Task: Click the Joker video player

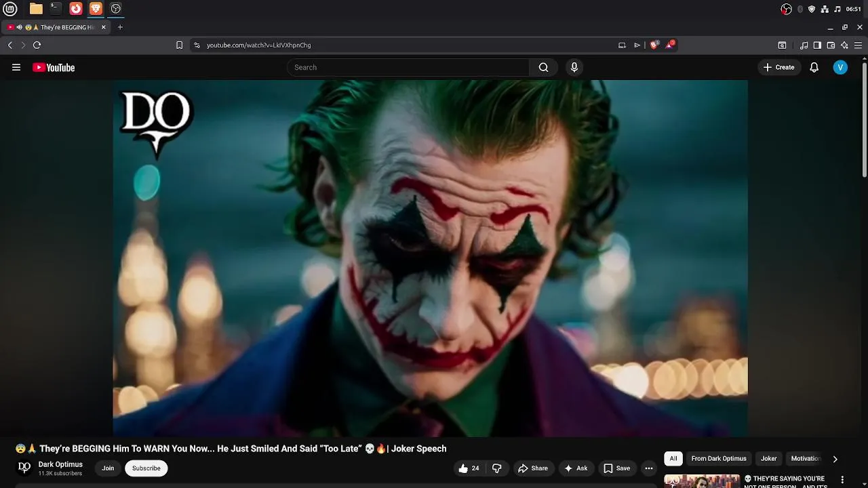Action: (x=431, y=258)
